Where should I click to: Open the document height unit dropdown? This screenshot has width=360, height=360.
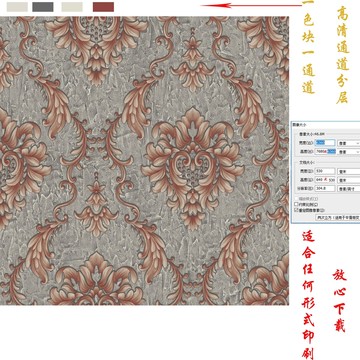pyautogui.click(x=349, y=180)
